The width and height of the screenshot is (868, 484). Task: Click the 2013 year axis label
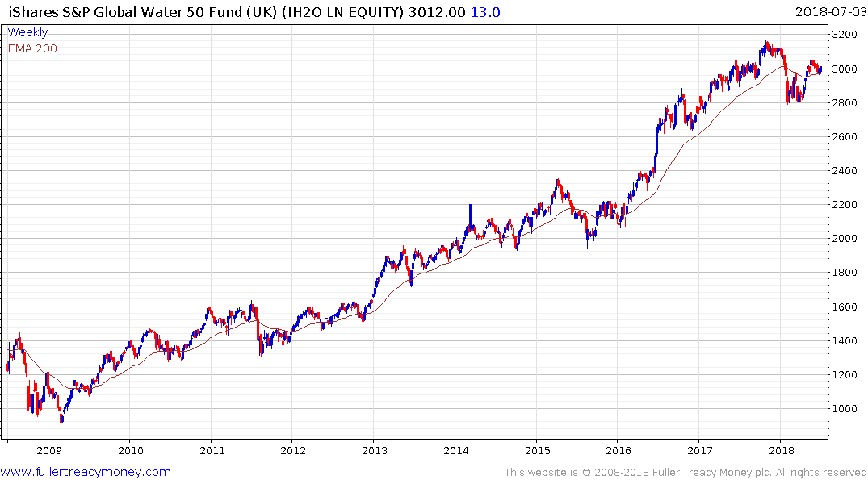(374, 450)
